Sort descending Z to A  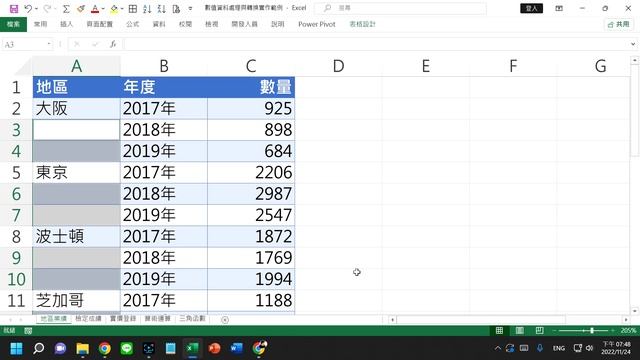click(162, 9)
